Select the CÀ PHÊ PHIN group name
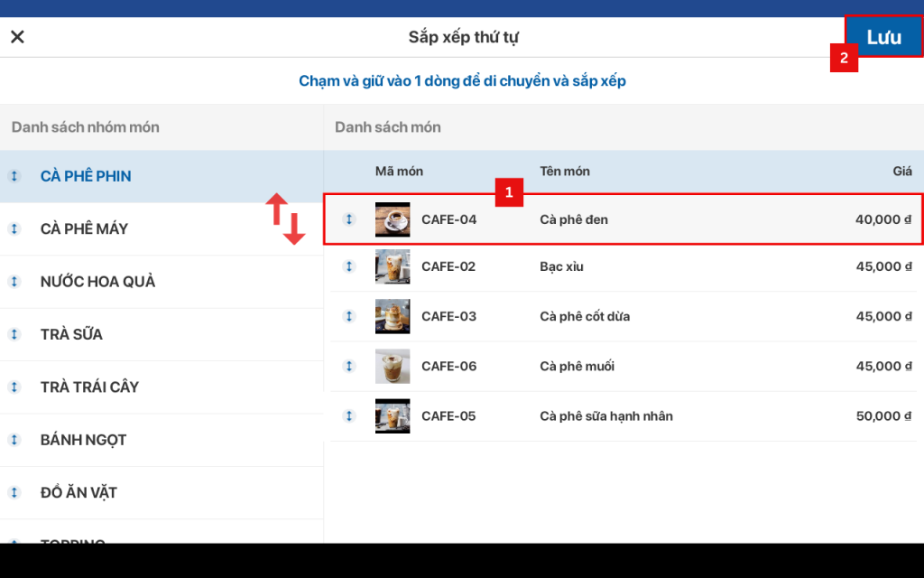Image resolution: width=924 pixels, height=578 pixels. [86, 176]
